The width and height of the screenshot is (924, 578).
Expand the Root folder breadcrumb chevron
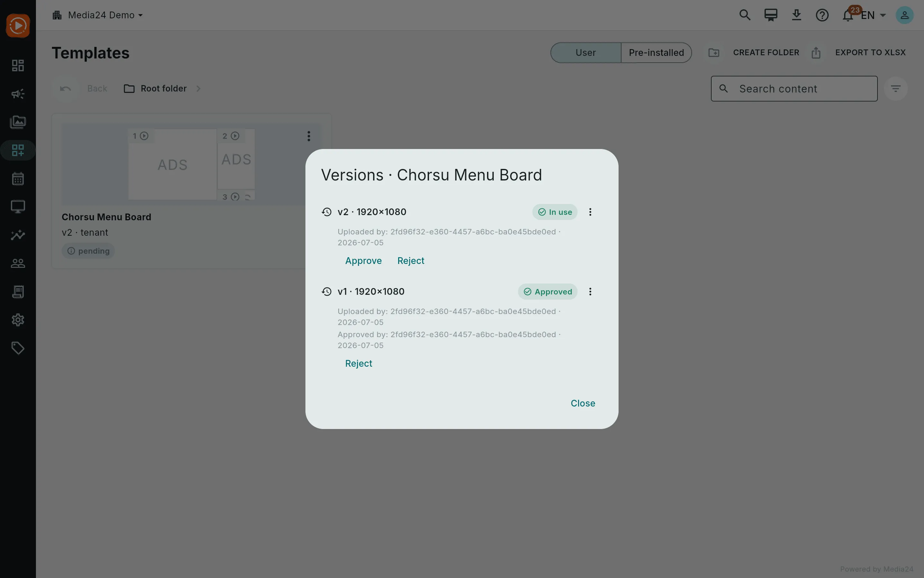(x=198, y=89)
